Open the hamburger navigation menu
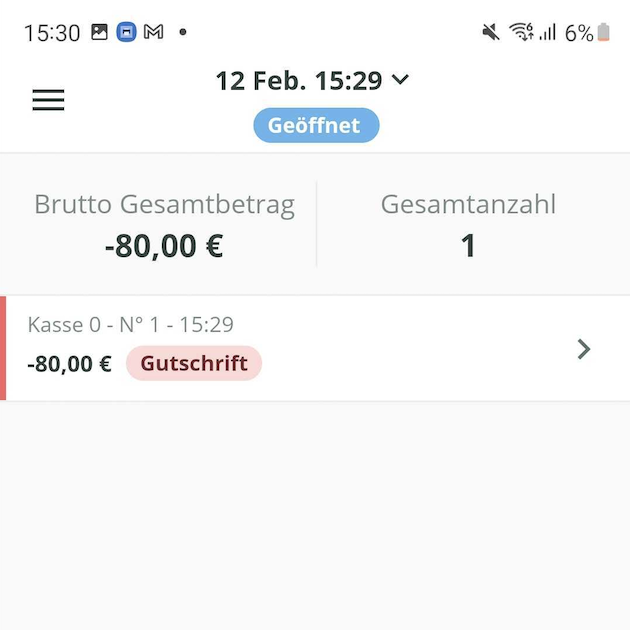The image size is (630, 630). (48, 100)
